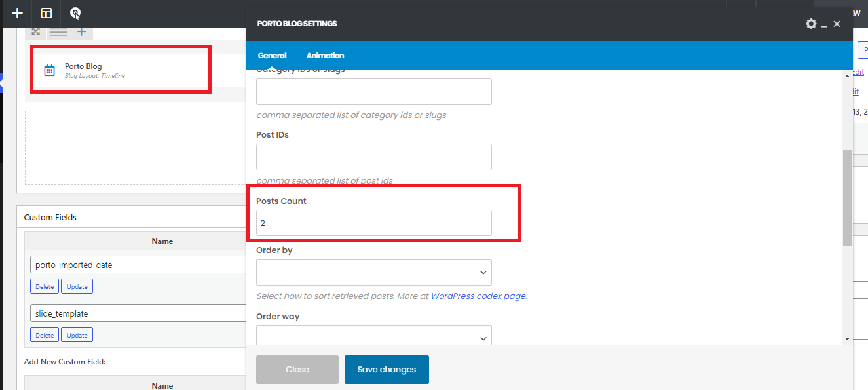This screenshot has height=390, width=868.
Task: Click Delete under porto_imported_date field
Action: pos(45,286)
